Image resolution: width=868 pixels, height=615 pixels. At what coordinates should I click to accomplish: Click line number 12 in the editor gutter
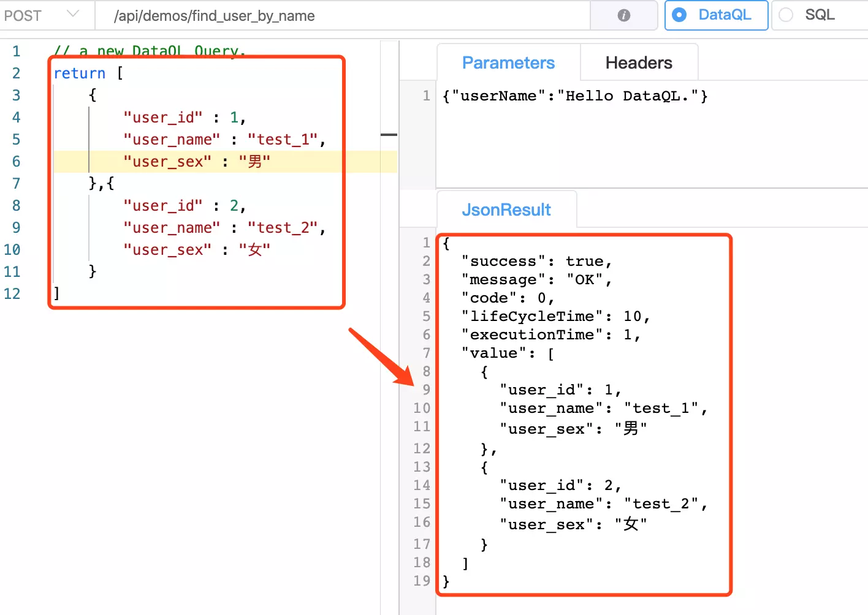12,294
